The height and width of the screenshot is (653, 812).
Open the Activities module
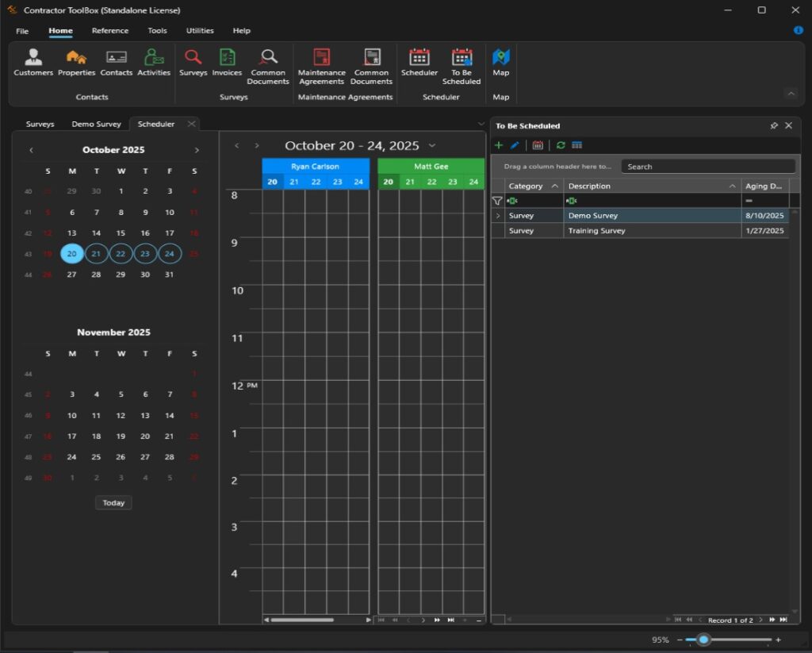coord(154,63)
